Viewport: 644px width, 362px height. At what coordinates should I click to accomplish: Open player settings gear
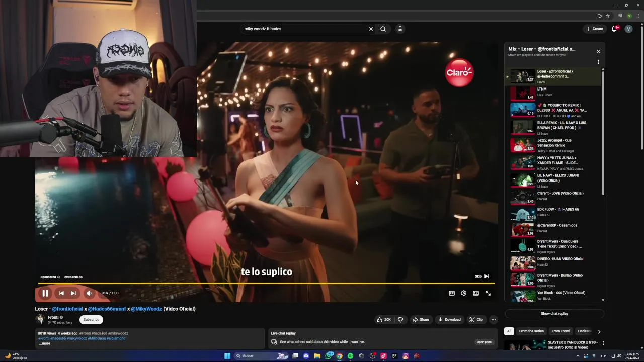(x=464, y=293)
